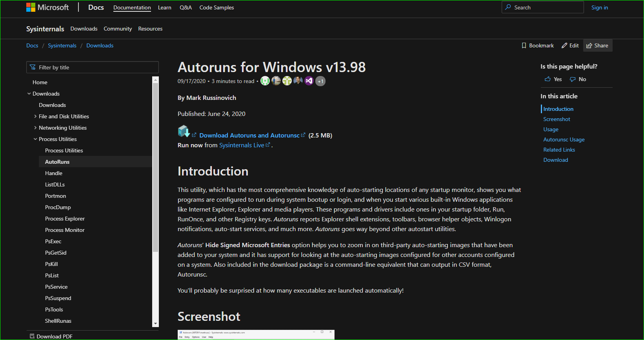Click the thumbs-up Yes icon
Screen dimensions: 644x340
[548, 79]
